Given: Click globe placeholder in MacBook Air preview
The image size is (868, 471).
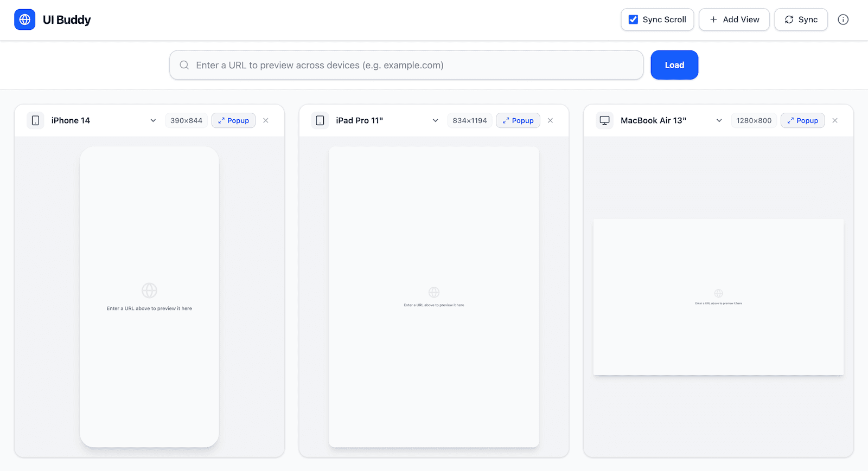Looking at the screenshot, I should pyautogui.click(x=718, y=293).
